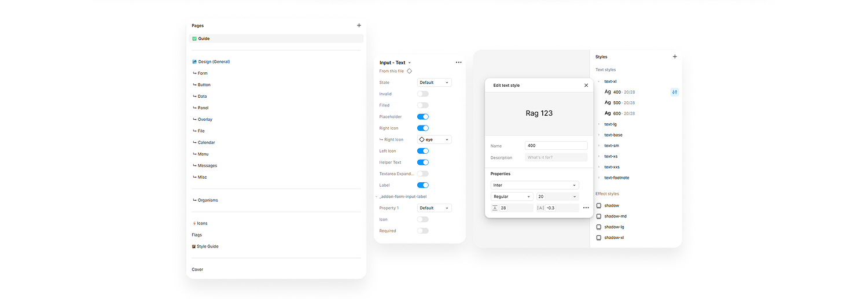The image size is (868, 299).
Task: Open the State dropdown set to Default
Action: pos(434,83)
